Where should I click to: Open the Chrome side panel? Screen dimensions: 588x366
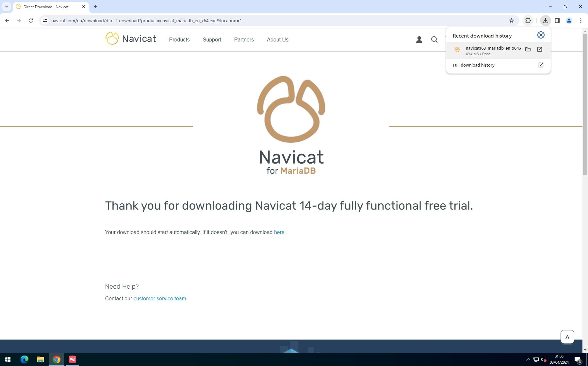(557, 21)
